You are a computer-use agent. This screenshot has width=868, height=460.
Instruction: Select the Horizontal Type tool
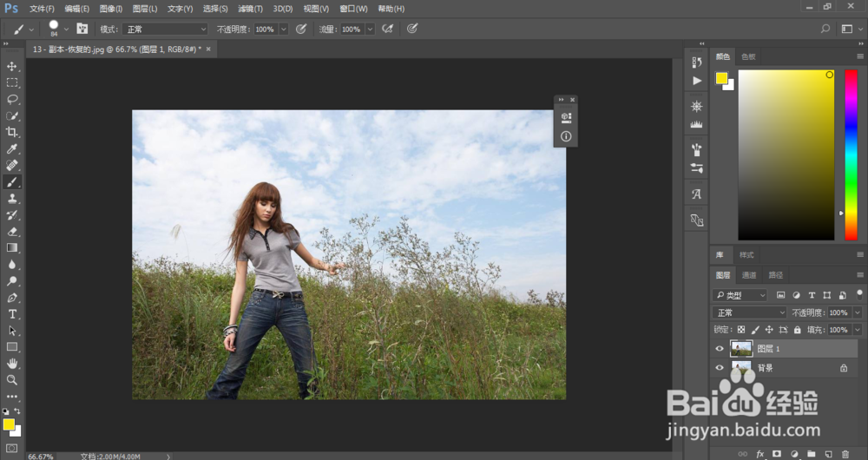[11, 314]
